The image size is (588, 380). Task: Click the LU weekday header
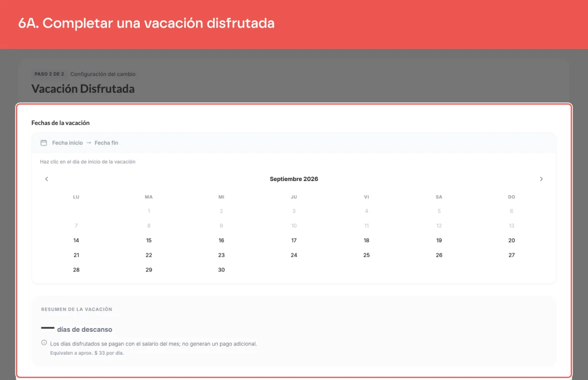[x=76, y=197]
